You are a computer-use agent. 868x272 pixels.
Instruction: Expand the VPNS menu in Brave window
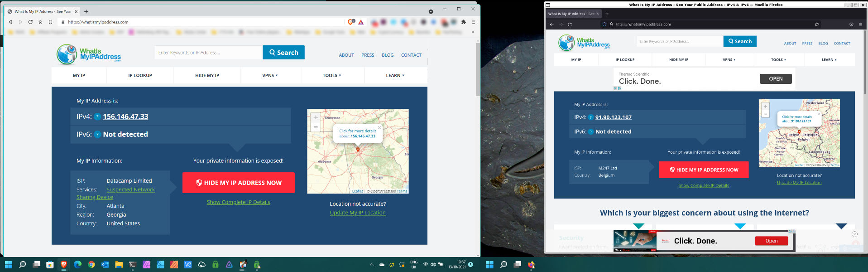click(270, 76)
